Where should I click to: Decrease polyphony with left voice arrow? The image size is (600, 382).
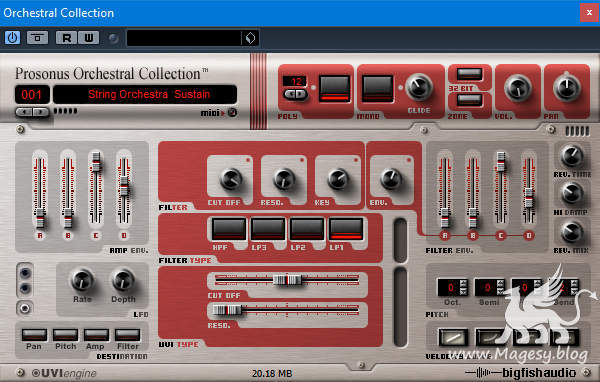coord(290,93)
